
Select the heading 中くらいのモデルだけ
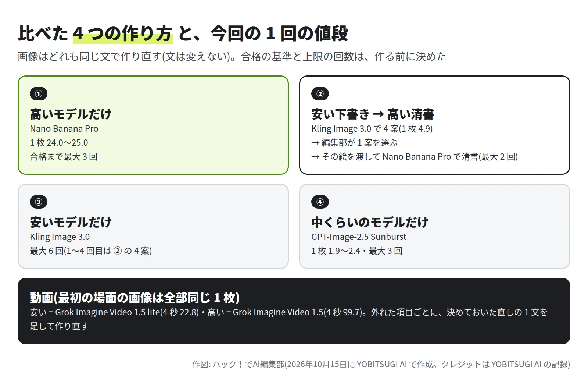coord(370,222)
